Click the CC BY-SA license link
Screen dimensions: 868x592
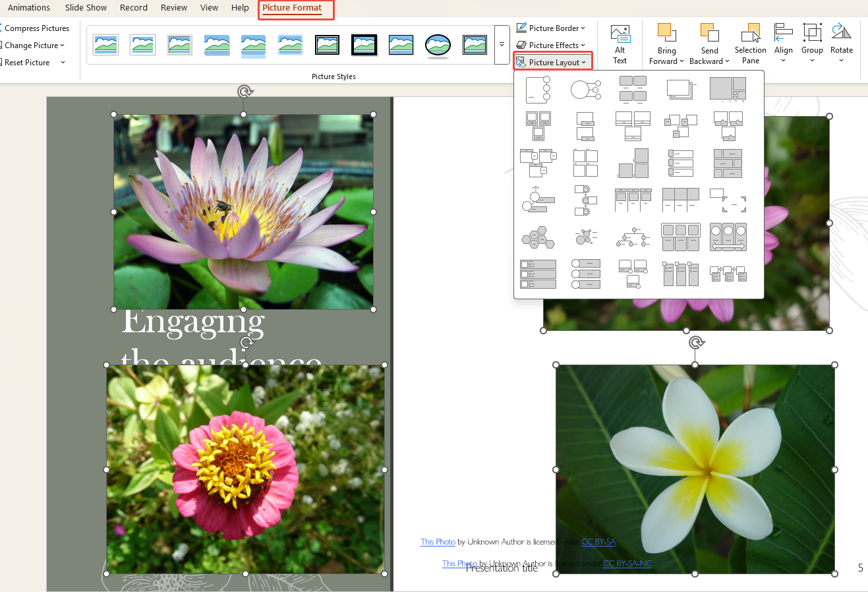[597, 541]
